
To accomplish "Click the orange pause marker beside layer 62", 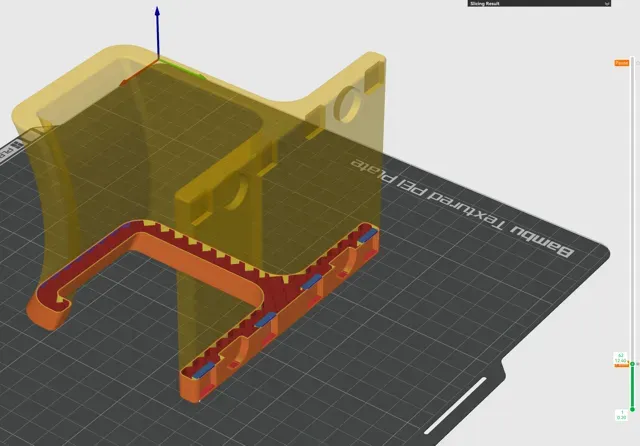I will pos(621,365).
